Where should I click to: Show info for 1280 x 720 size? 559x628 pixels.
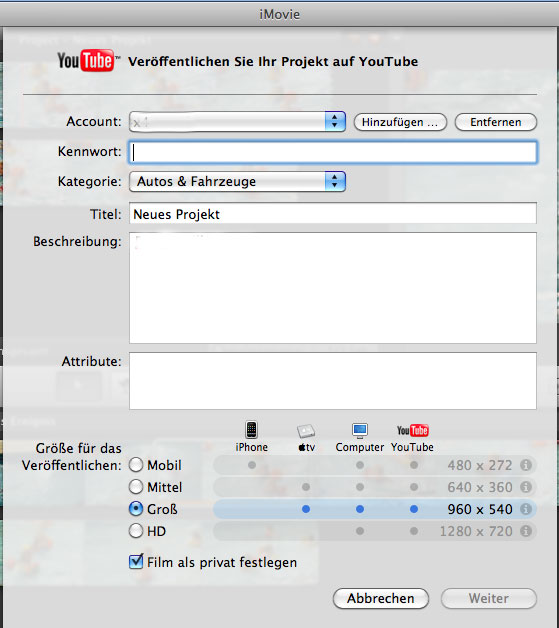[525, 531]
